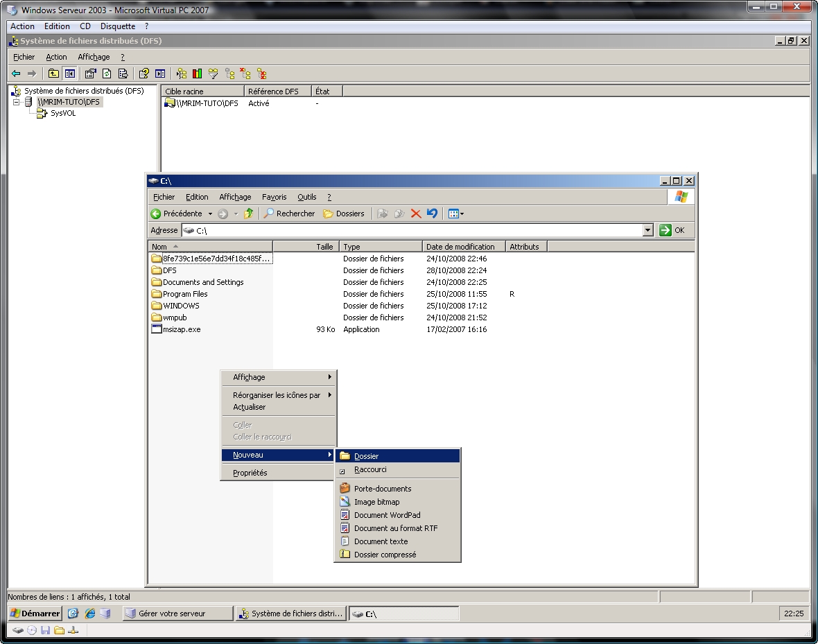This screenshot has width=818, height=644.
Task: Toggle the Dossiers folders pane button
Action: pyautogui.click(x=344, y=214)
